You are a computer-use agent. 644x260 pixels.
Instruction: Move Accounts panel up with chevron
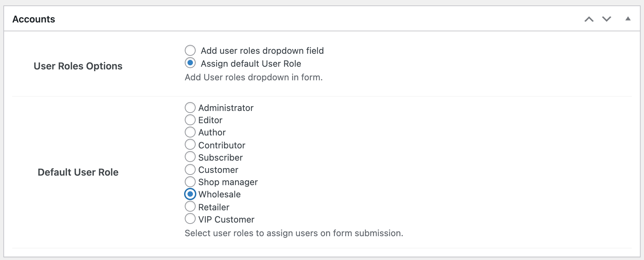point(589,19)
